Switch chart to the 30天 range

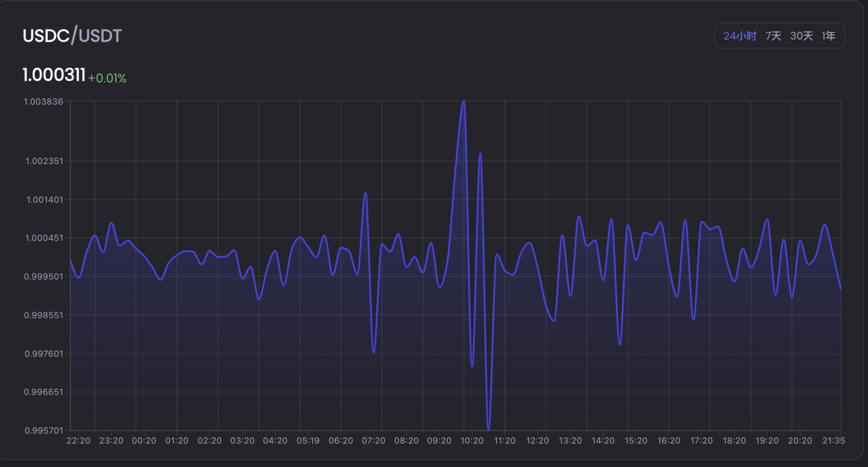801,36
